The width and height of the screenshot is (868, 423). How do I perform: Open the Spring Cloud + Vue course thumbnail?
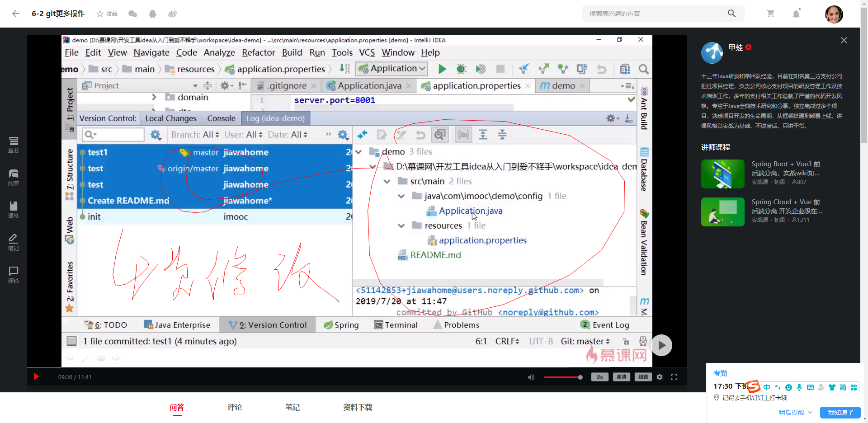722,212
